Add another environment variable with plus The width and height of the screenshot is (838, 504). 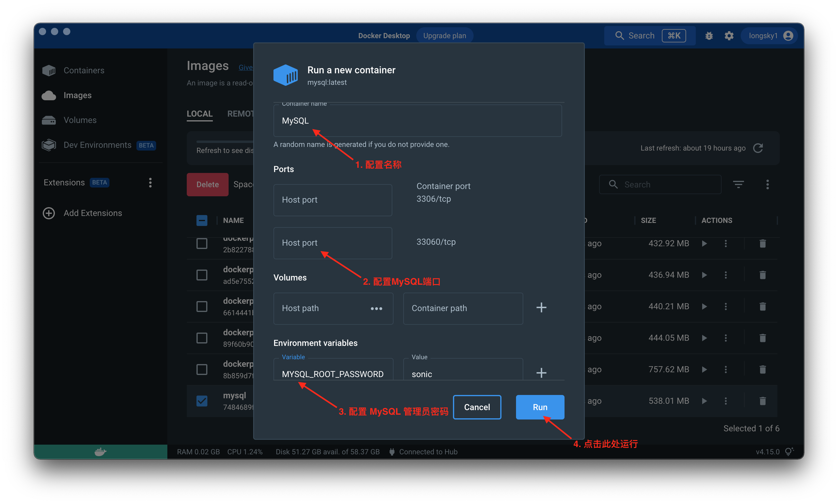[541, 373]
